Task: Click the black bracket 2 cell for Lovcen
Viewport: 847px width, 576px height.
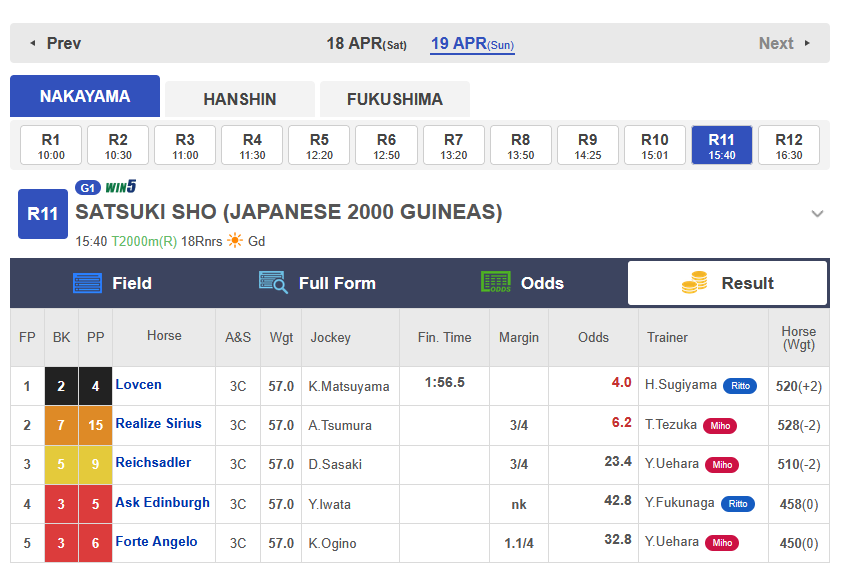Action: (61, 386)
